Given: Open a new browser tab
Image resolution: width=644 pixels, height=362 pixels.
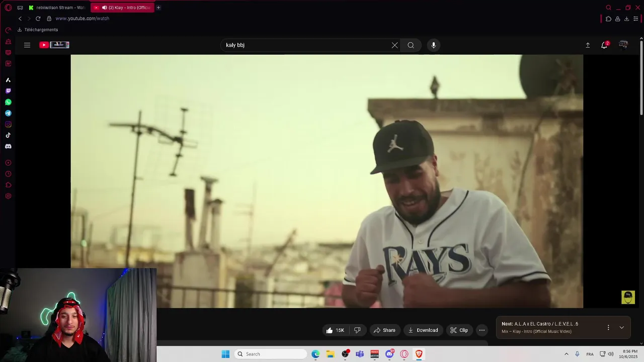Looking at the screenshot, I should (158, 8).
